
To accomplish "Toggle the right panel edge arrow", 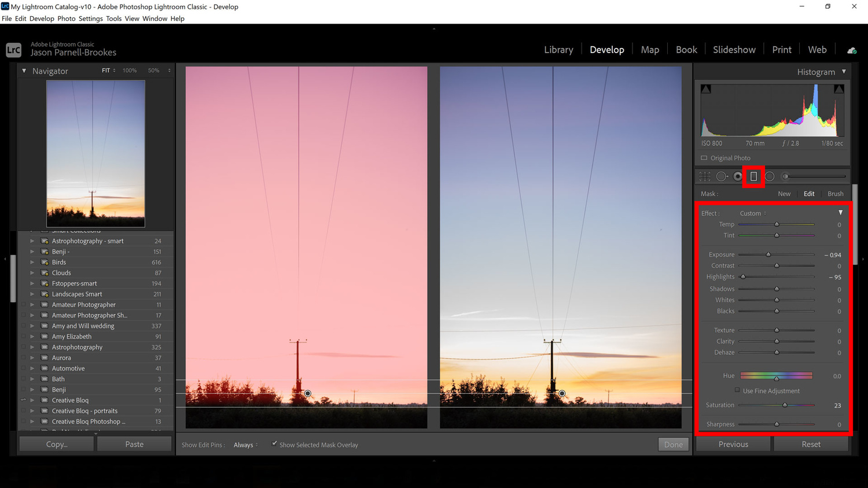I will click(863, 259).
